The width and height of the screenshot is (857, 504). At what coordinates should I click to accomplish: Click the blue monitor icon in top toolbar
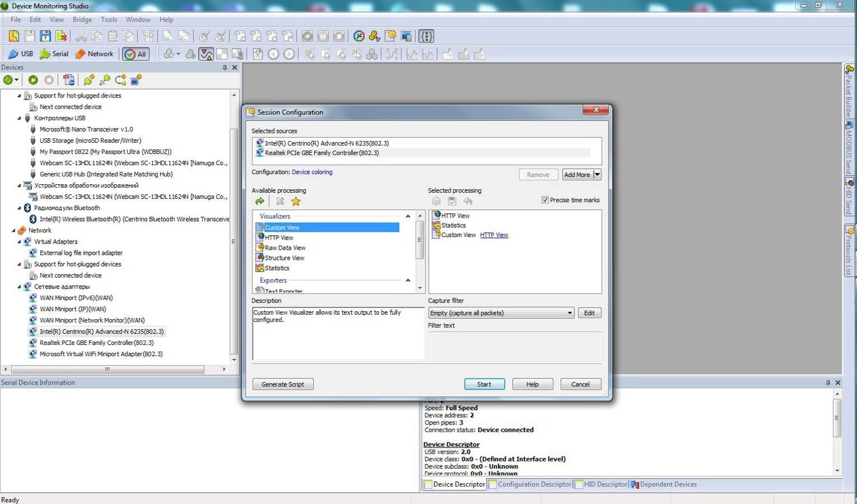click(406, 36)
